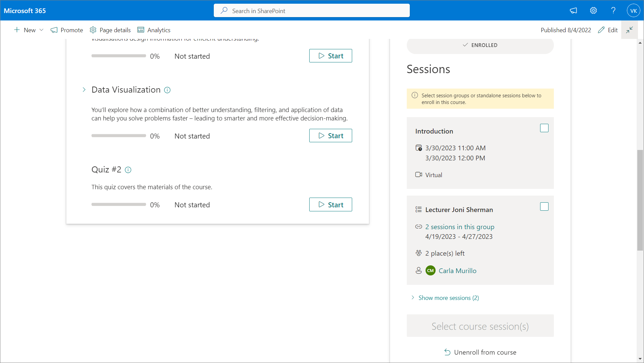Click the people icon beside places left
The width and height of the screenshot is (644, 363).
click(418, 253)
